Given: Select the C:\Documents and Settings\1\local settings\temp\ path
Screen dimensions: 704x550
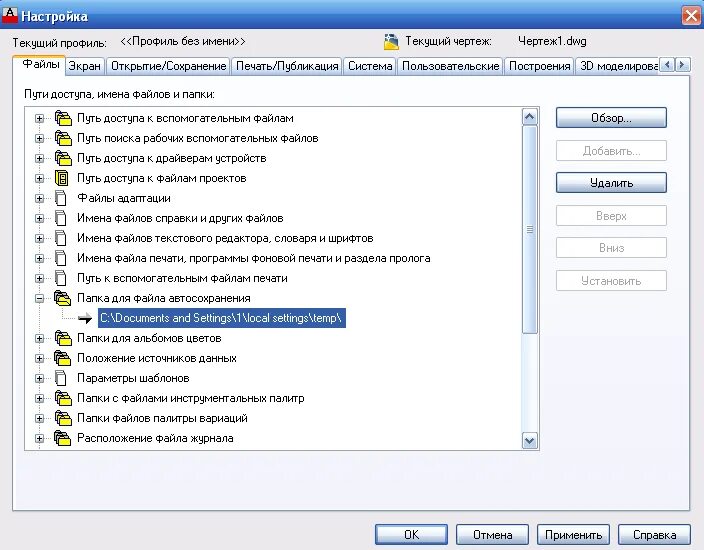Looking at the screenshot, I should point(222,318).
